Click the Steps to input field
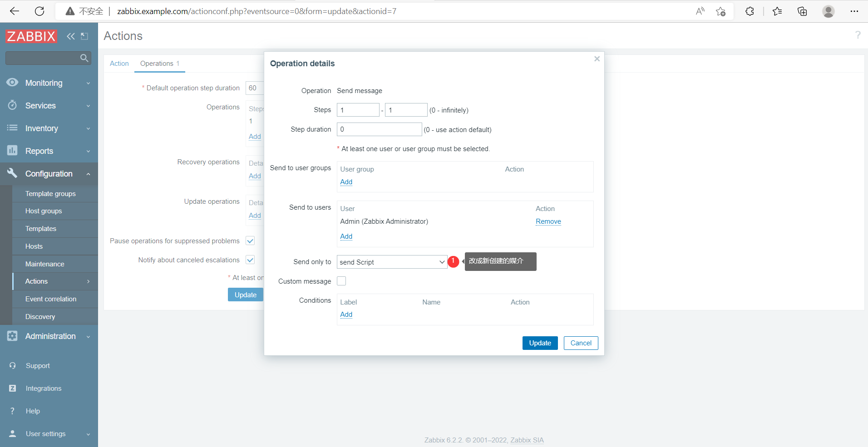The height and width of the screenshot is (447, 868). [406, 110]
